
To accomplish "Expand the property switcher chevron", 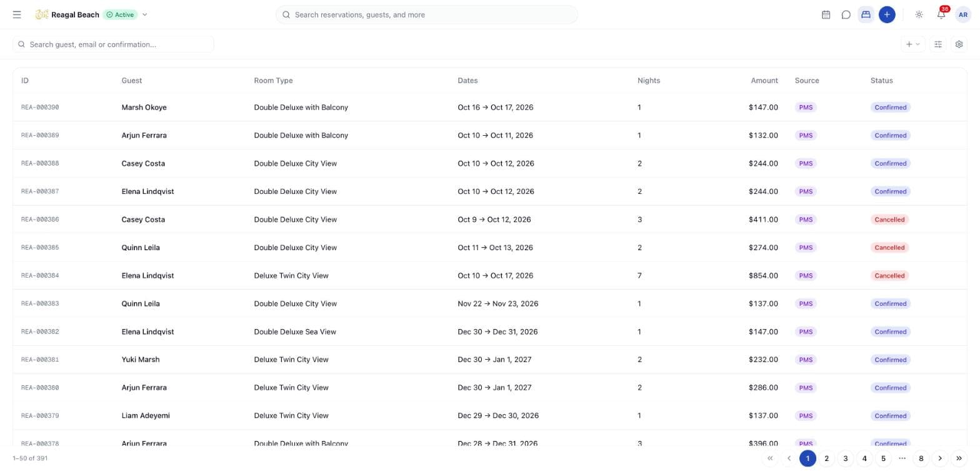I will pyautogui.click(x=144, y=14).
